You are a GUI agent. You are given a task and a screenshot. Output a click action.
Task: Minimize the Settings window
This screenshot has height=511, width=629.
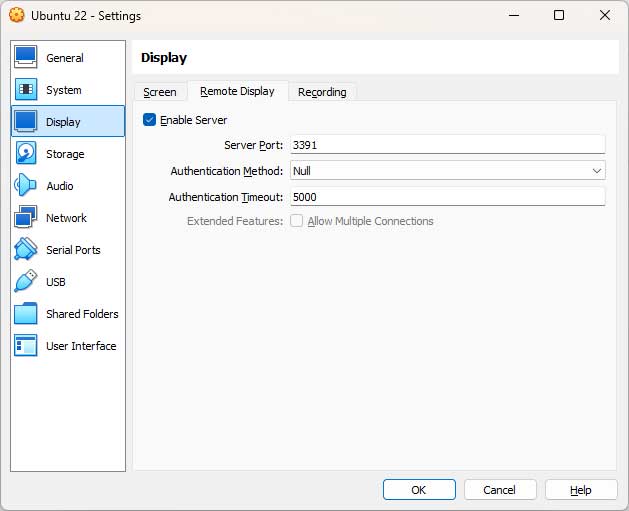point(514,15)
